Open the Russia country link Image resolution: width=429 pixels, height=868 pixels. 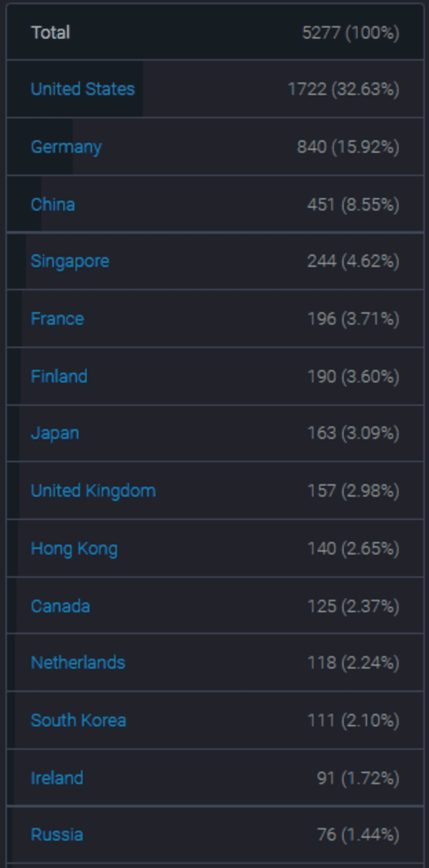click(x=56, y=834)
